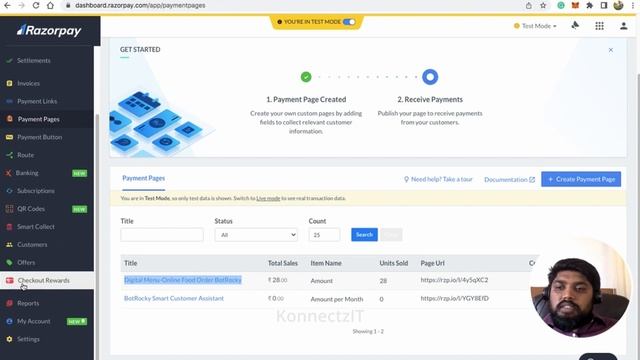Click the browser back arrow

tap(7, 5)
